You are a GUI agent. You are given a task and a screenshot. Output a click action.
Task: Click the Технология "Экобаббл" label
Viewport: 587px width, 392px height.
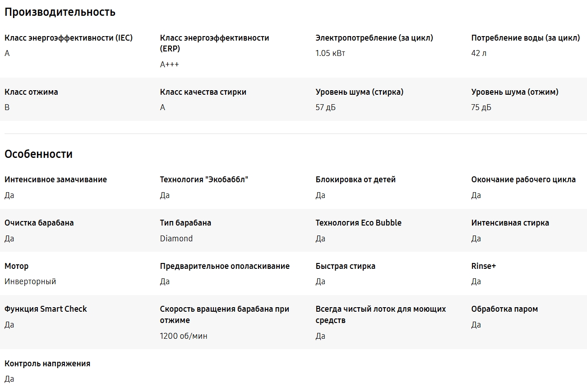point(204,180)
